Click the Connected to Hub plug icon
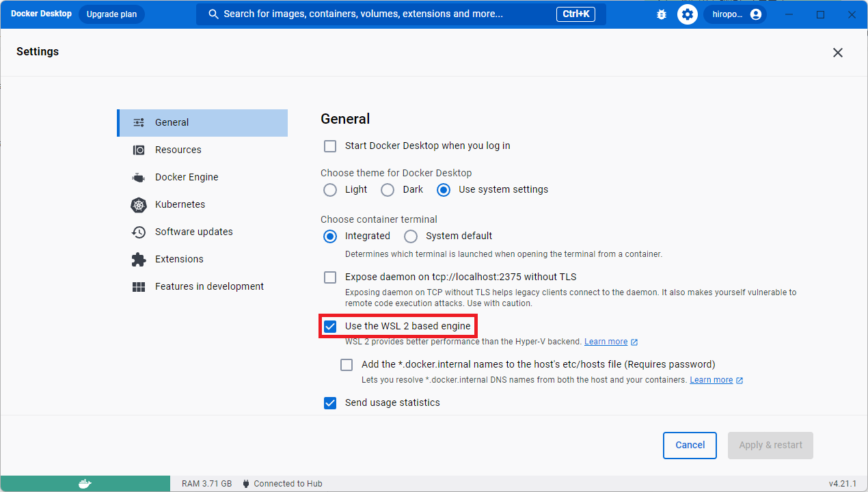The height and width of the screenshot is (492, 868). pyautogui.click(x=246, y=484)
